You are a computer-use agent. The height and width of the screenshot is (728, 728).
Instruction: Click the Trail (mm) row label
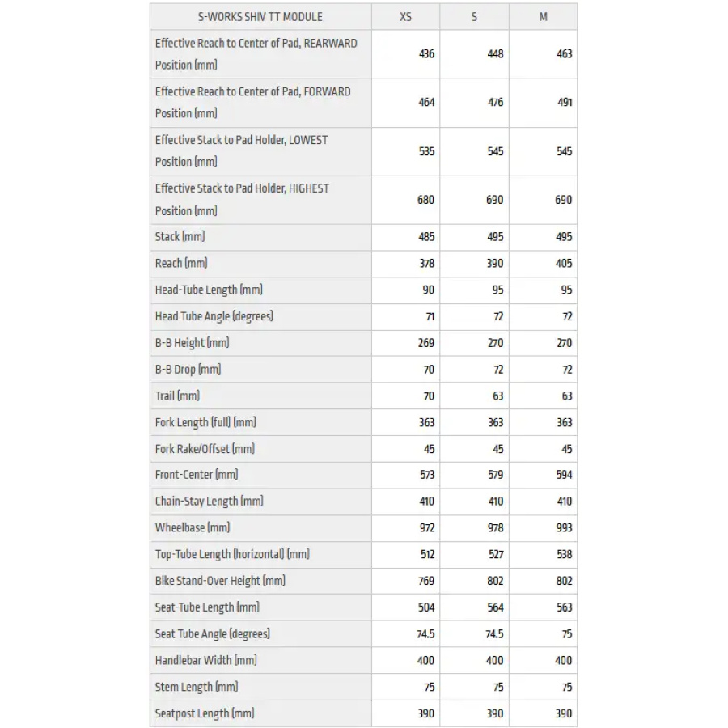[177, 396]
